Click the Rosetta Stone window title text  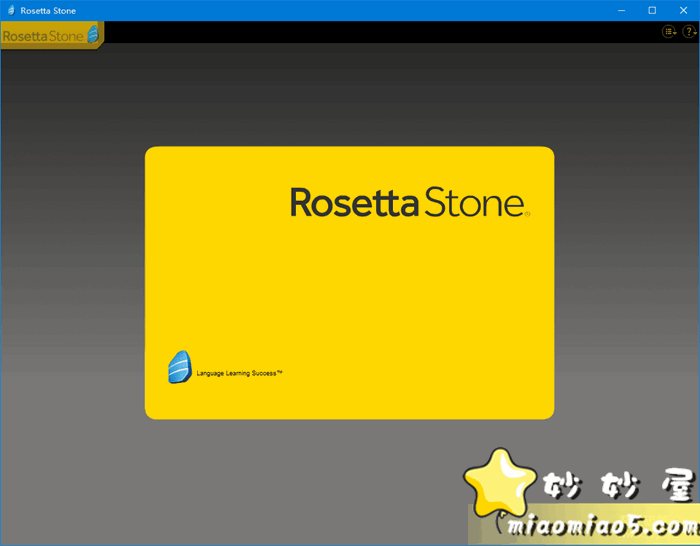48,10
